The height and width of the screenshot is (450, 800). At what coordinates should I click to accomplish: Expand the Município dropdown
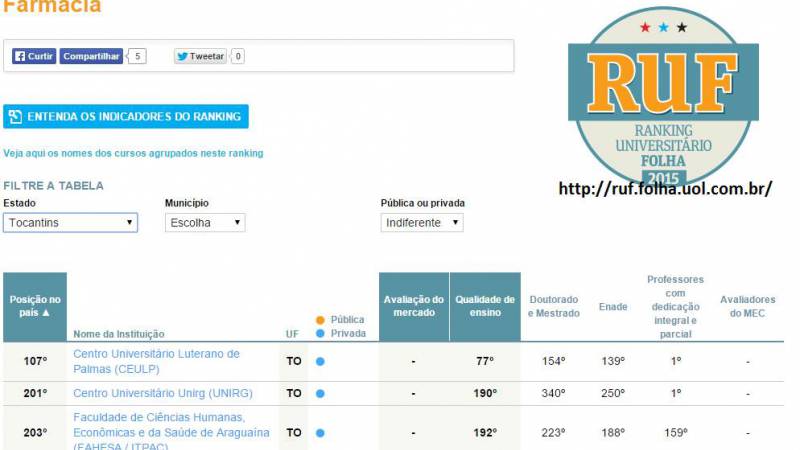coord(204,223)
